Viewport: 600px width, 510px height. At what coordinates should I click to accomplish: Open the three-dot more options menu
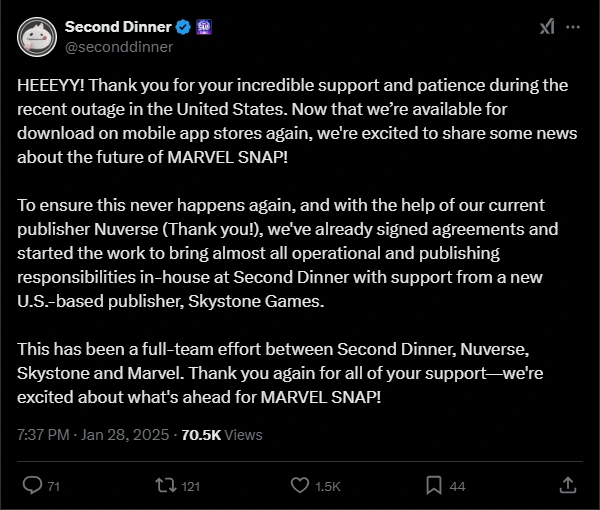(572, 27)
